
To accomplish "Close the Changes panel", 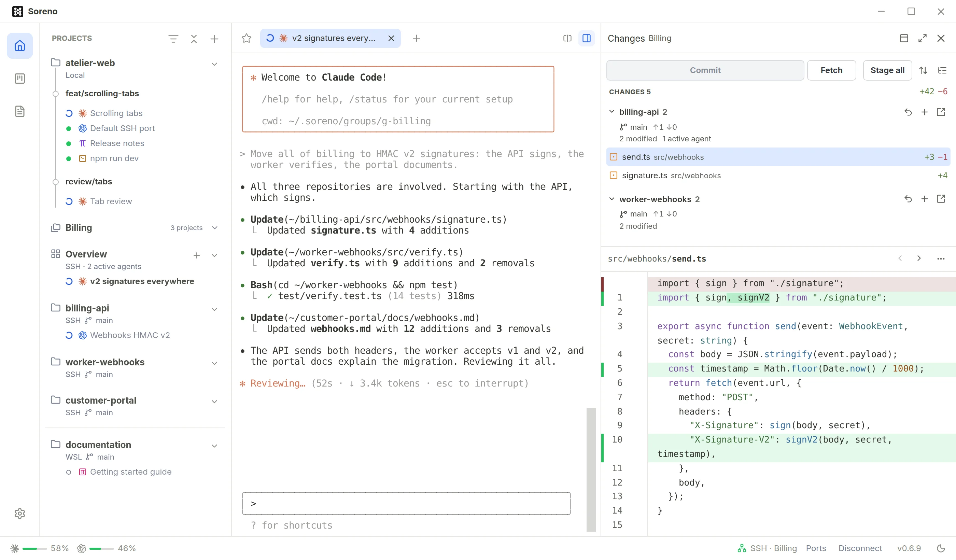I will tap(941, 38).
